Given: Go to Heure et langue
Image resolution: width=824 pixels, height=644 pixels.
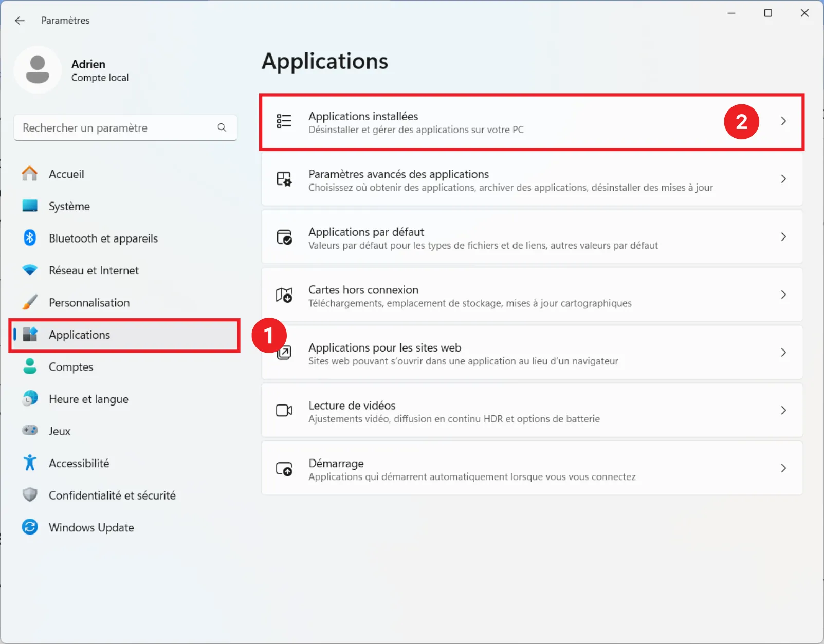Looking at the screenshot, I should [124, 399].
